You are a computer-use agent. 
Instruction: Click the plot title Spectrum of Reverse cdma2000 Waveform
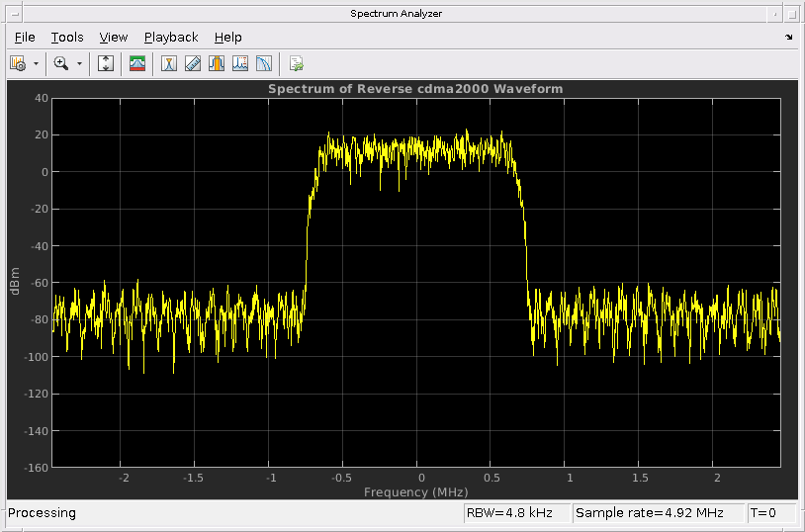click(415, 89)
